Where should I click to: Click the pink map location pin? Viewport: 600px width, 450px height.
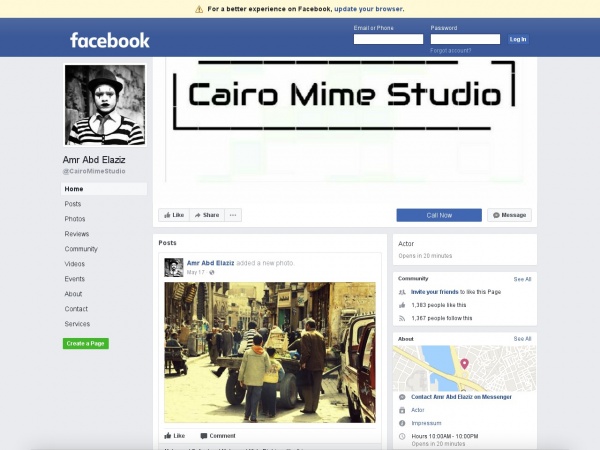coord(464,364)
